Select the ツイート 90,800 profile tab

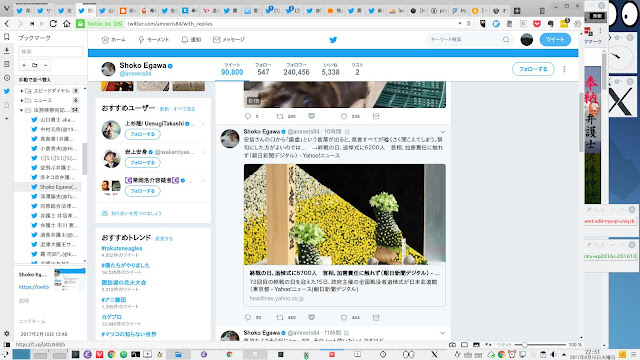click(232, 69)
